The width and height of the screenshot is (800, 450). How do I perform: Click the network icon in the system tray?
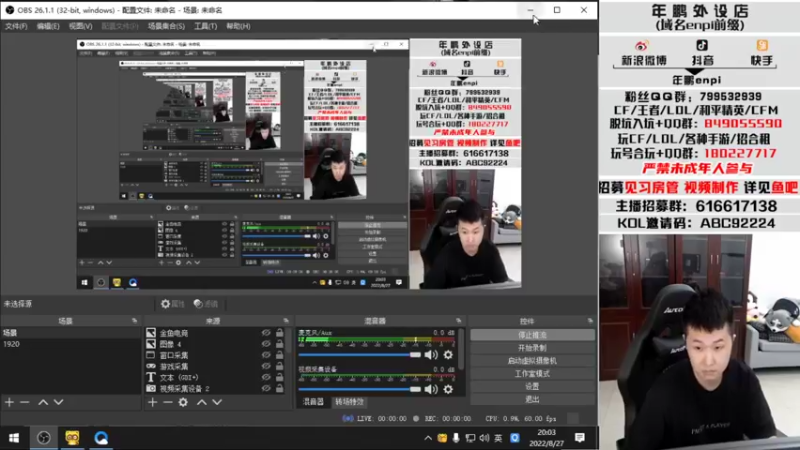(x=470, y=438)
